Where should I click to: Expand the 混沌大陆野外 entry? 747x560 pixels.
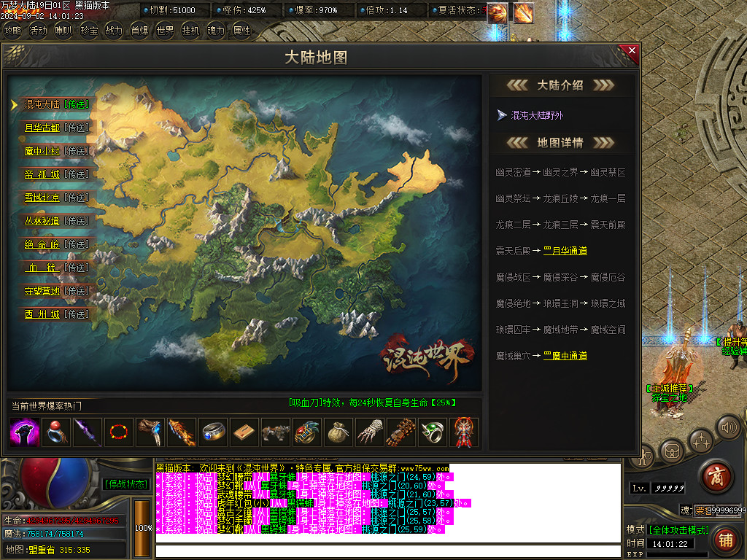[537, 115]
